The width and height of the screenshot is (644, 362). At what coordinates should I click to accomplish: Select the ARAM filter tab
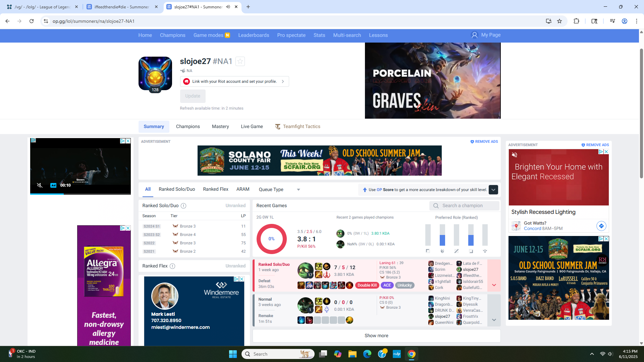[x=243, y=189]
